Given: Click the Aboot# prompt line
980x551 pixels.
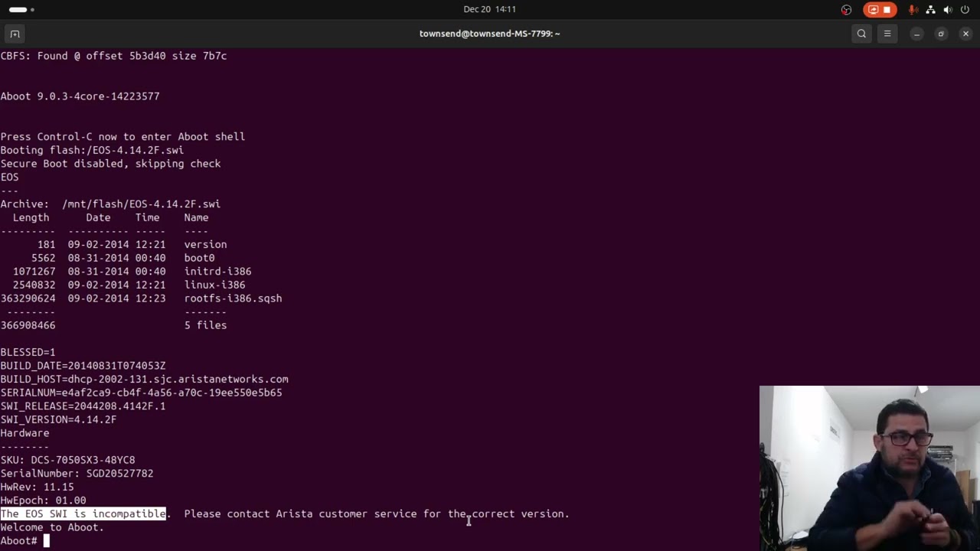Looking at the screenshot, I should (x=24, y=541).
